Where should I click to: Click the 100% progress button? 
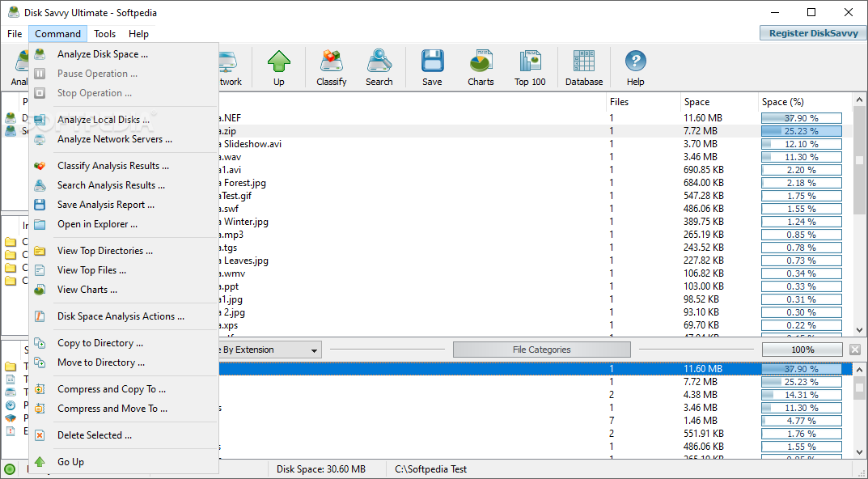(x=802, y=350)
